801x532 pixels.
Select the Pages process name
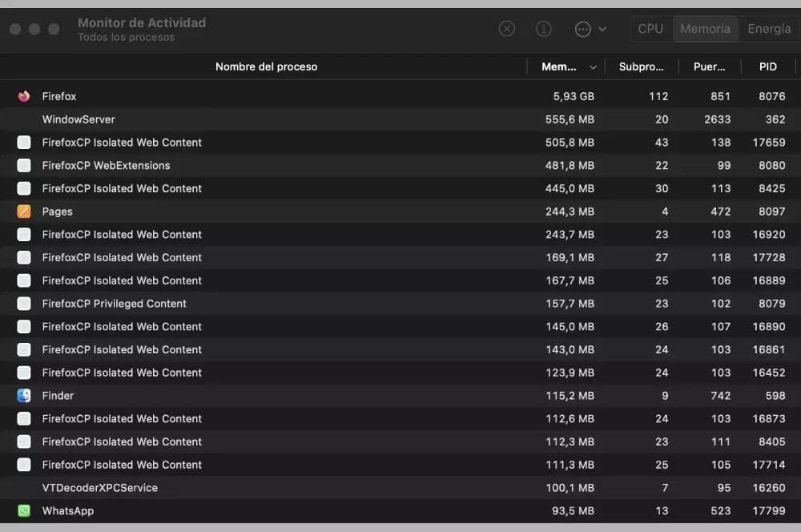tap(57, 212)
